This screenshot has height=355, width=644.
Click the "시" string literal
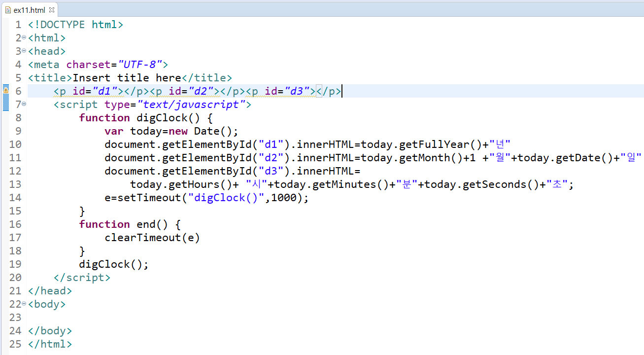coord(256,184)
